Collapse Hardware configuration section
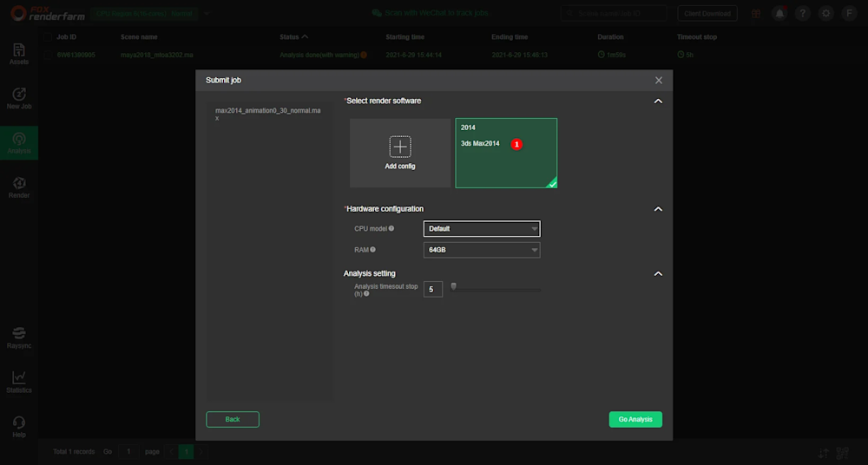This screenshot has width=868, height=465. (658, 209)
